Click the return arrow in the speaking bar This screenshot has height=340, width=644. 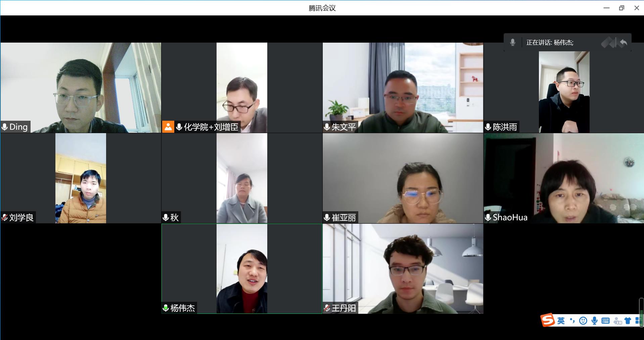point(624,43)
